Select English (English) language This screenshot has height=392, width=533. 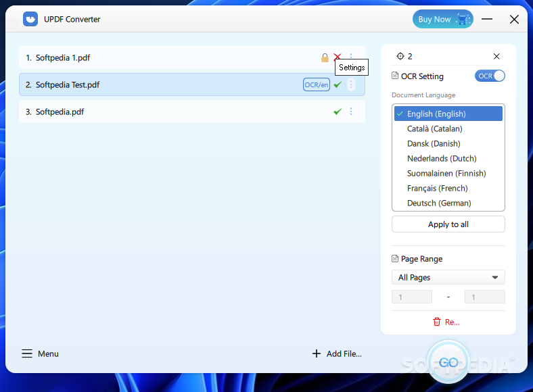click(448, 114)
